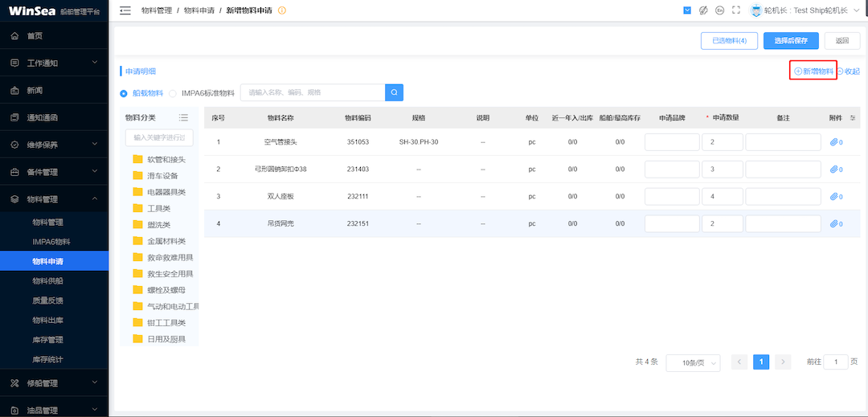Click 申请数量 field for 空气管接头 row
This screenshot has height=417, width=868.
pyautogui.click(x=723, y=142)
